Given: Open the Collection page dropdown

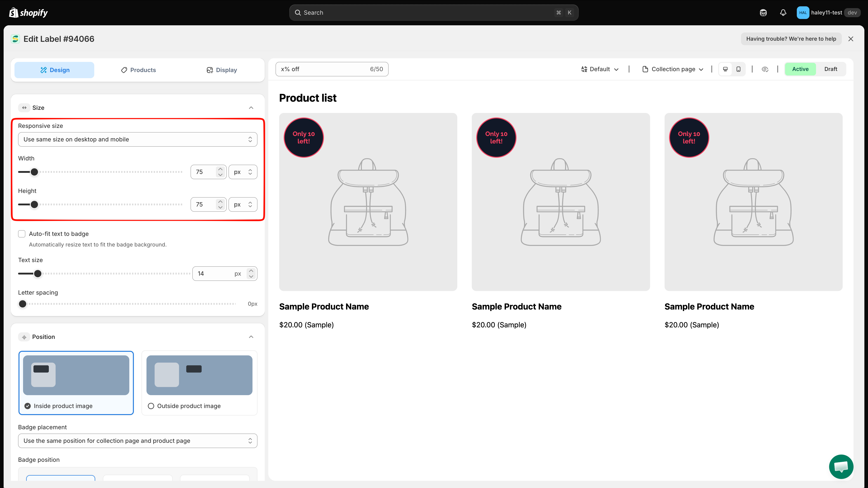Looking at the screenshot, I should pyautogui.click(x=673, y=69).
